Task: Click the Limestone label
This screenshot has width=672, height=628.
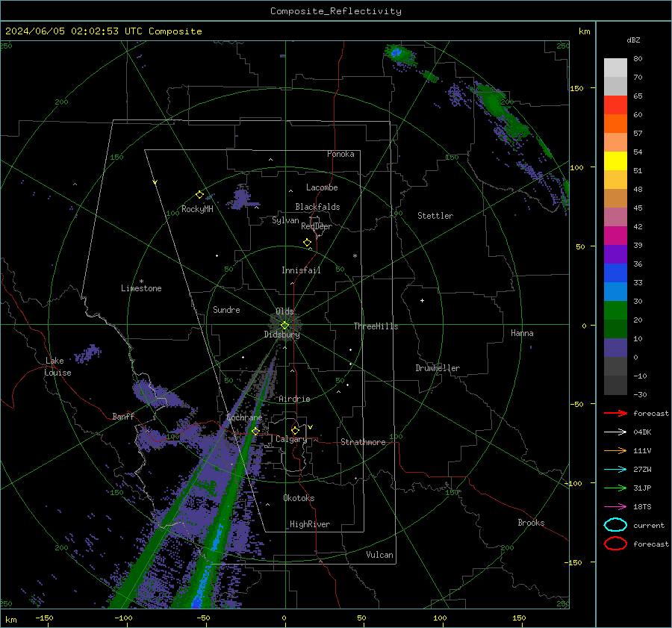Action: tap(141, 288)
